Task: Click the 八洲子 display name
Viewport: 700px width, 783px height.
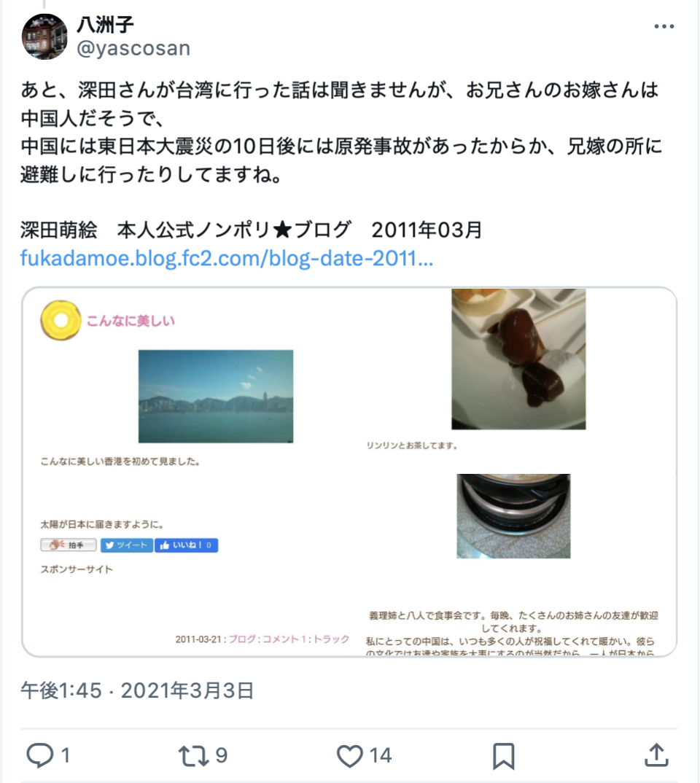Action: pyautogui.click(x=105, y=25)
